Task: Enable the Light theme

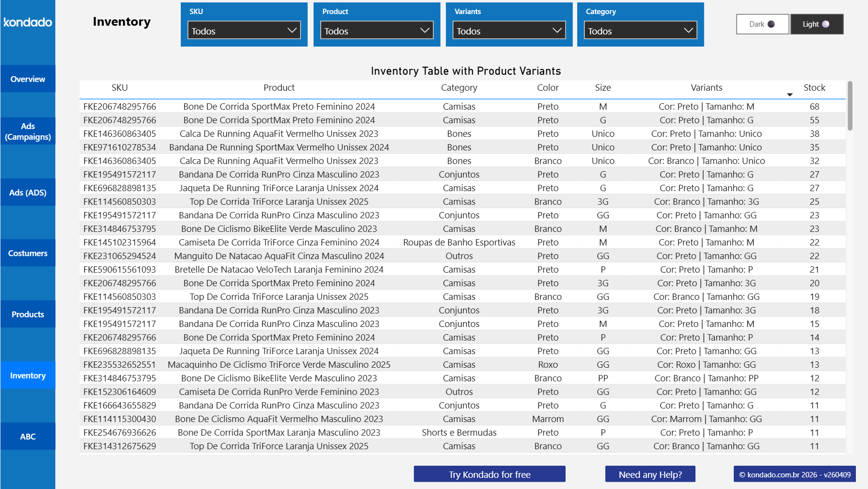Action: coord(816,24)
